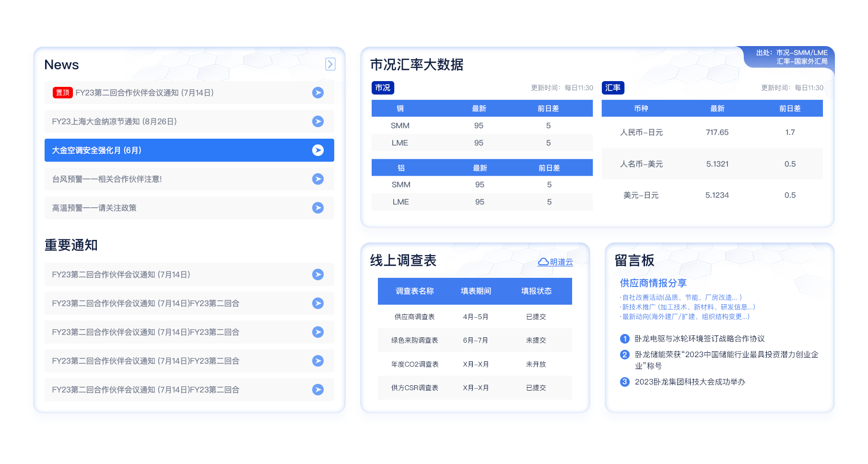Select the 汇率 tab label

point(612,88)
